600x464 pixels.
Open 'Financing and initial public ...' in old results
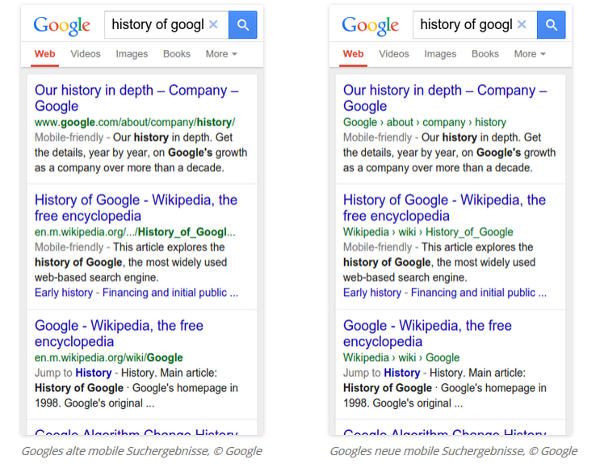170,293
